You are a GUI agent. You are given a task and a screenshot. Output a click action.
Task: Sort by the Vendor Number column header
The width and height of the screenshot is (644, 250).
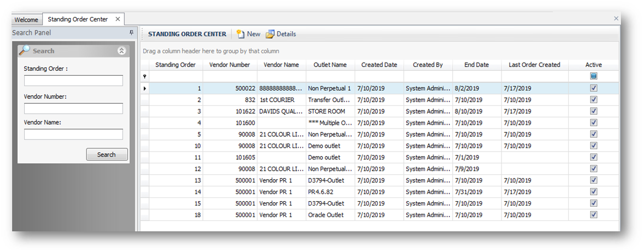[230, 65]
